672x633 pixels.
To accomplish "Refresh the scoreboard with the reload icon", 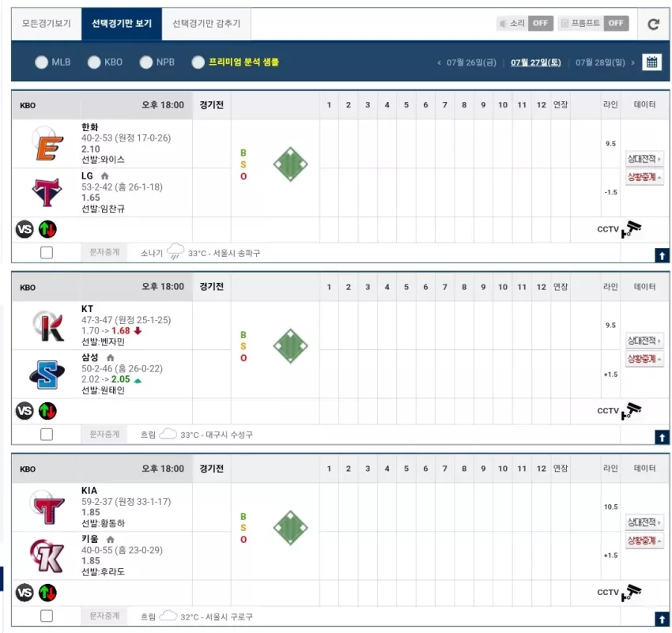I will click(x=653, y=24).
